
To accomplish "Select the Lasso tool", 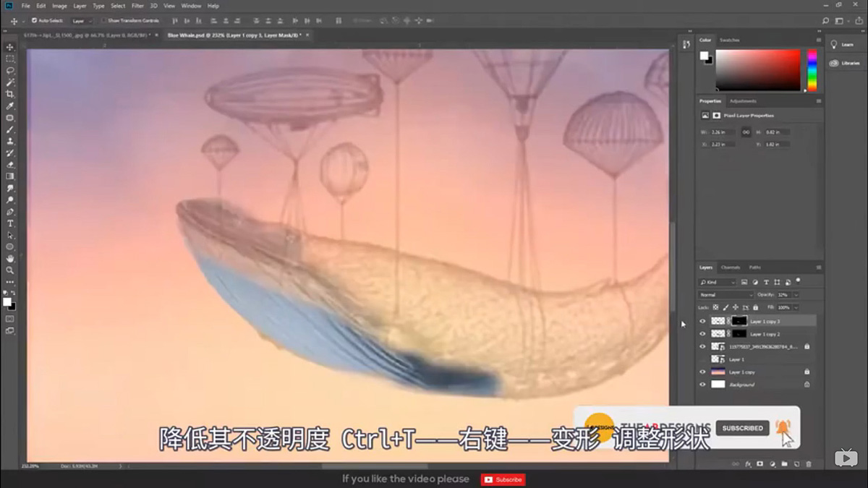I will point(9,71).
